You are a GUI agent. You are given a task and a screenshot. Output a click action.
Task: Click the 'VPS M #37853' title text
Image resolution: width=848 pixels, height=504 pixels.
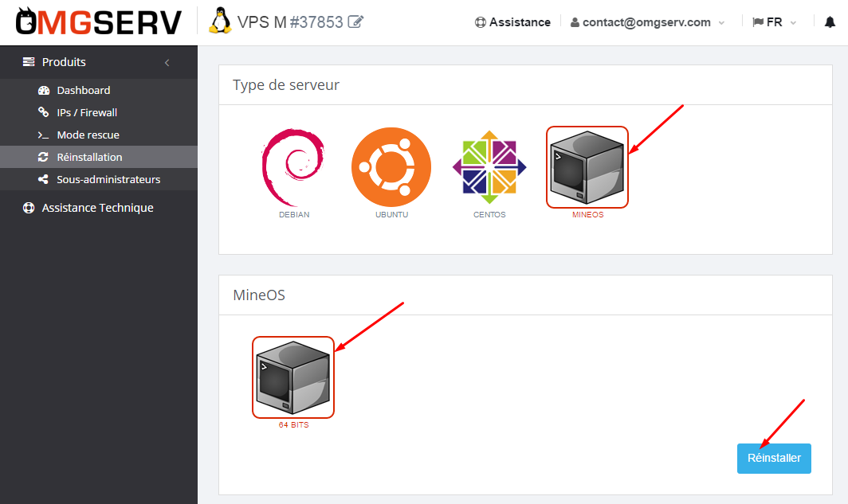coord(290,22)
